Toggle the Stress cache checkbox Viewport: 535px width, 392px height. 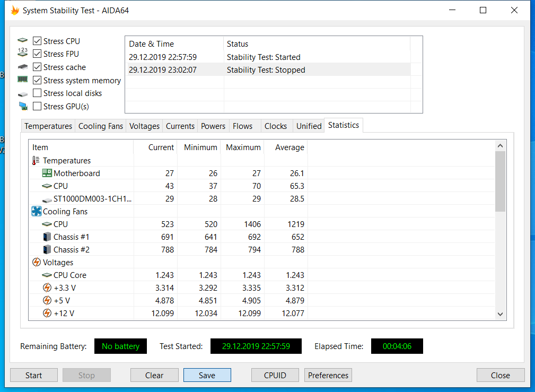[37, 67]
